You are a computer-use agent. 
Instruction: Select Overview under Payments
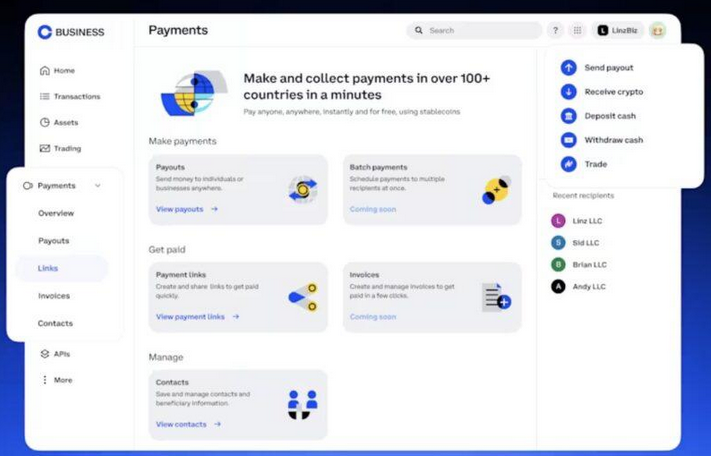[56, 213]
